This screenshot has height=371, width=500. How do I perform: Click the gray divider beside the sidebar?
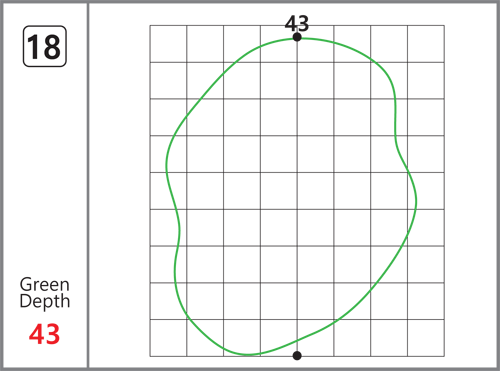[x=88, y=185]
